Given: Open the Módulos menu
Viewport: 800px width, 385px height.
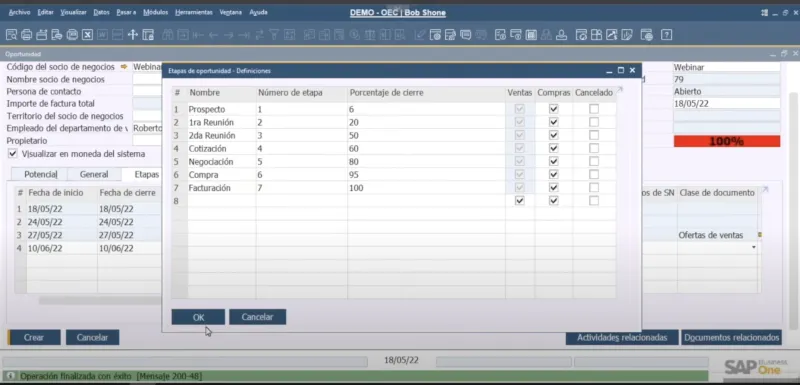Looking at the screenshot, I should [156, 12].
